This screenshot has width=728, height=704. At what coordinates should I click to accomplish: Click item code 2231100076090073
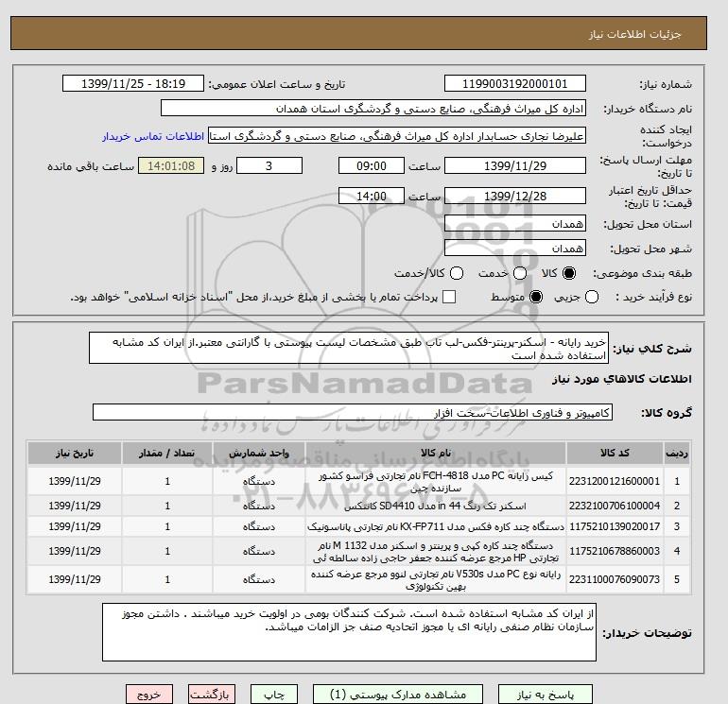coord(615,579)
